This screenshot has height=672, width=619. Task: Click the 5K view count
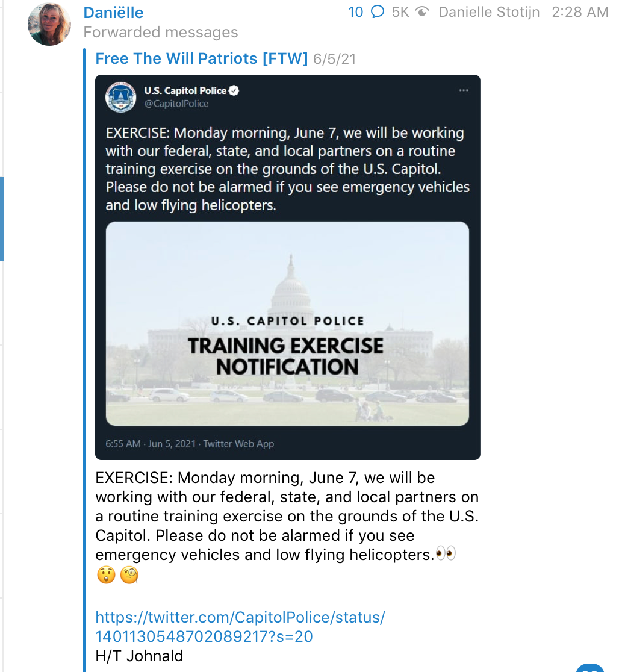pos(400,11)
